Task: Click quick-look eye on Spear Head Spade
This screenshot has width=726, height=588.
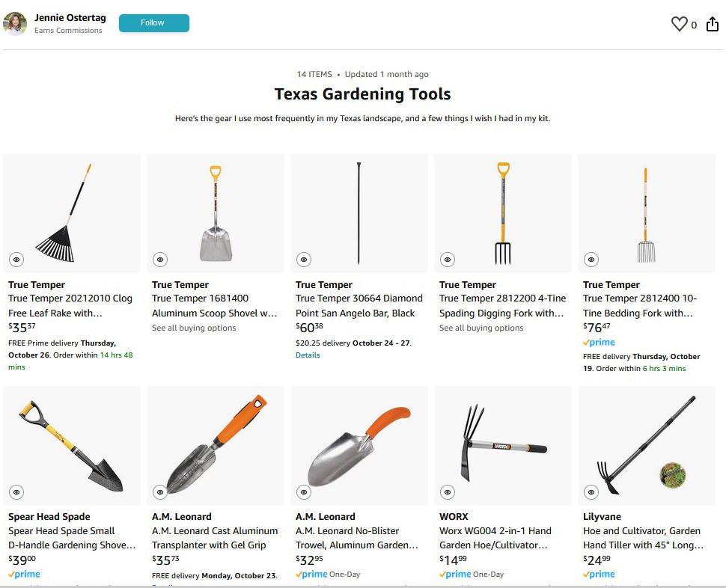Action: (16, 492)
